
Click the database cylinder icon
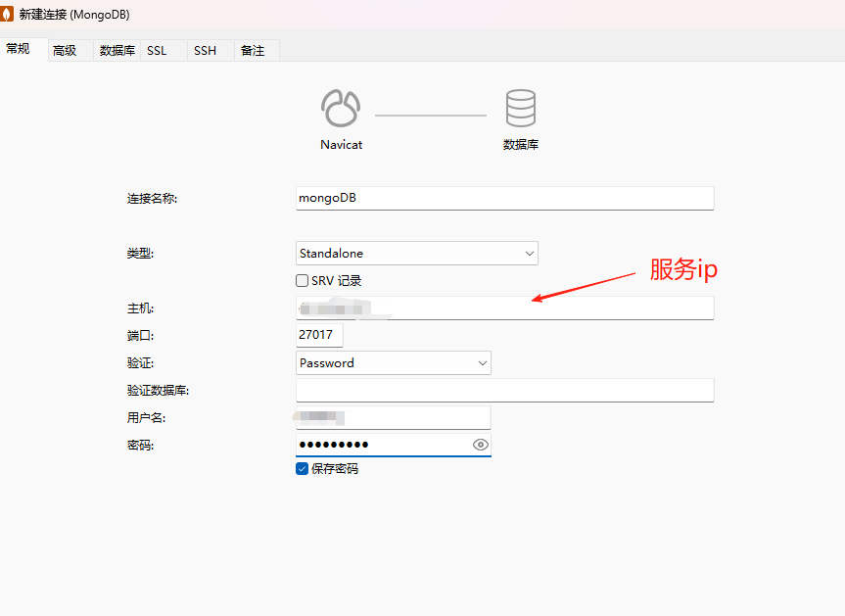[x=521, y=109]
